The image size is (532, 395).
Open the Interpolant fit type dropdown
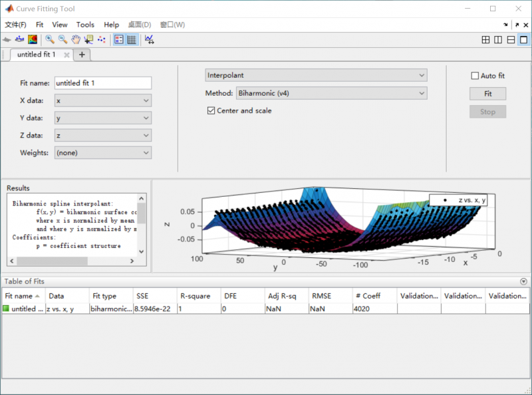(316, 76)
